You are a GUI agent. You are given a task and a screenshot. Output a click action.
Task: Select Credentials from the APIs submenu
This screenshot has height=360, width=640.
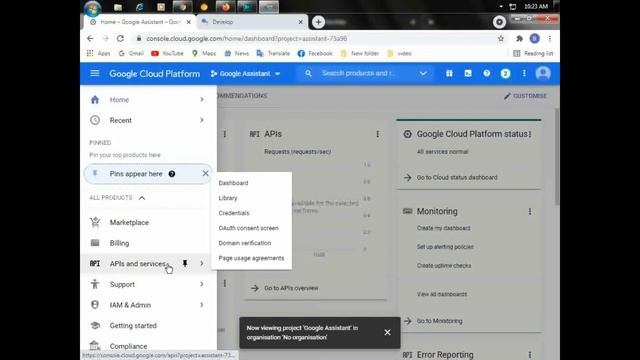click(x=234, y=213)
